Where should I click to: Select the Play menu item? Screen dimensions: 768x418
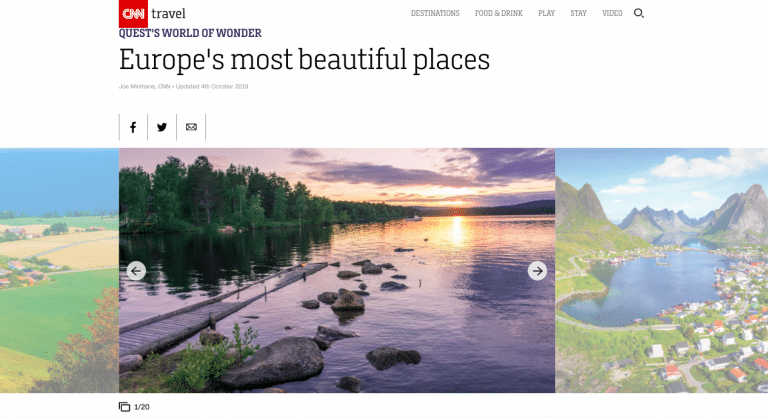(546, 13)
